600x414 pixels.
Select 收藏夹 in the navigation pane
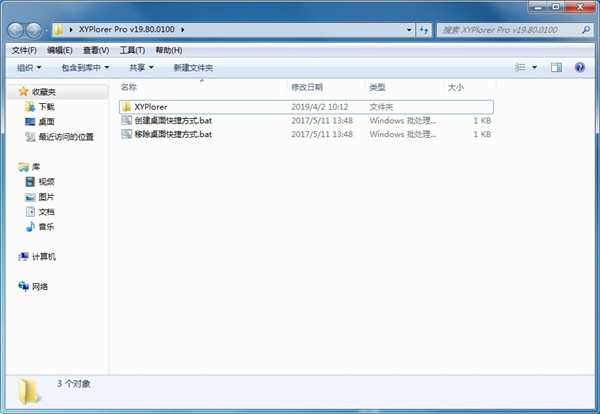(44, 92)
